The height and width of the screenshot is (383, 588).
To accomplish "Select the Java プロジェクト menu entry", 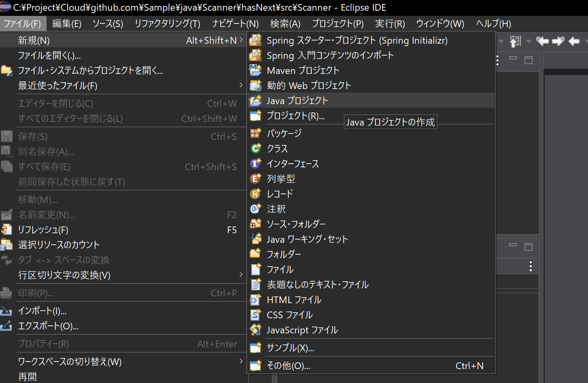I will click(371, 100).
